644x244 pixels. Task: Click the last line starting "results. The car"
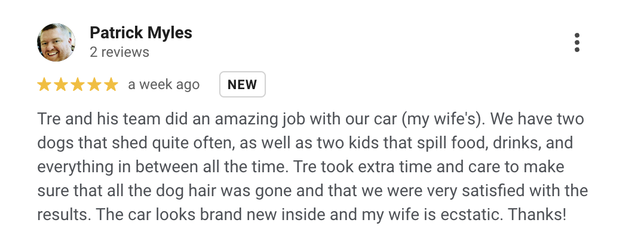point(302,215)
